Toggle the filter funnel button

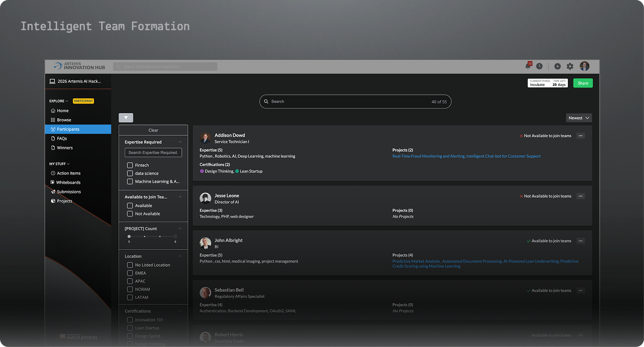coord(126,118)
